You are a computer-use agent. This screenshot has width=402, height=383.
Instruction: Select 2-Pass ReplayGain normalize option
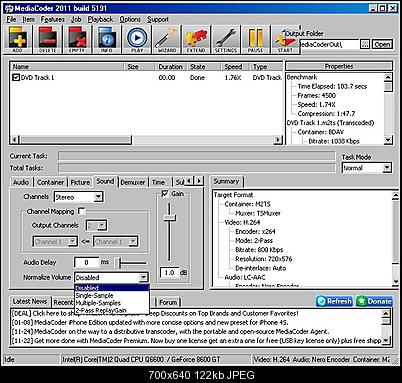[112, 310]
